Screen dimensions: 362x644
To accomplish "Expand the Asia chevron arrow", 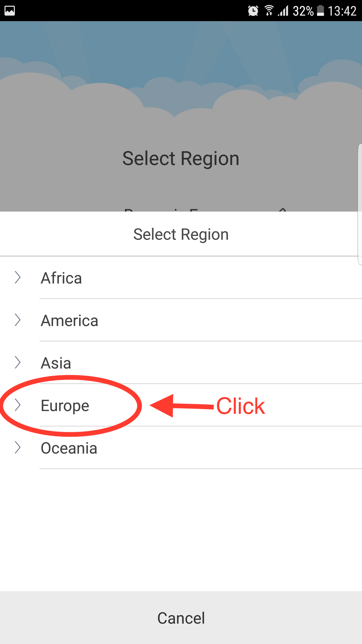I will (x=17, y=363).
